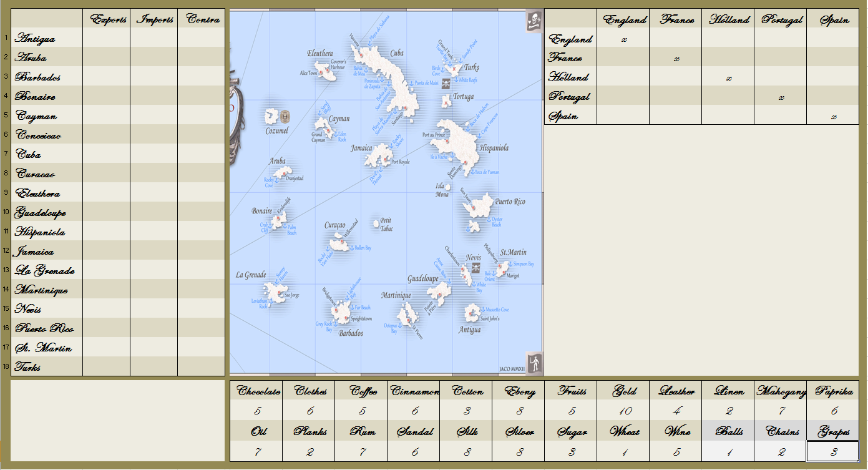Click the pirate flag icon on the map

pos(534,21)
